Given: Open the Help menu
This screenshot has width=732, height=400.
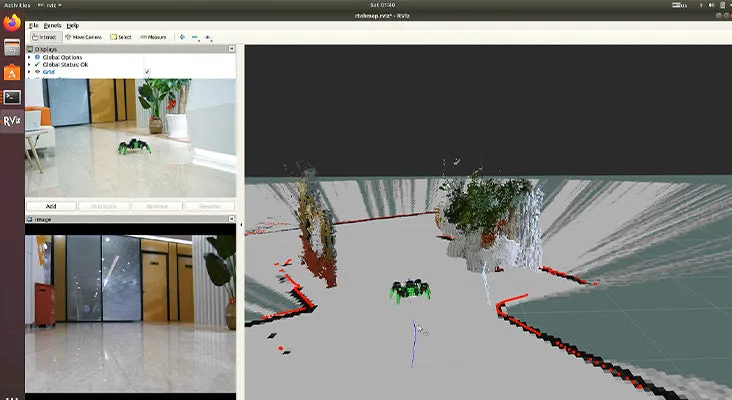Looking at the screenshot, I should 72,25.
